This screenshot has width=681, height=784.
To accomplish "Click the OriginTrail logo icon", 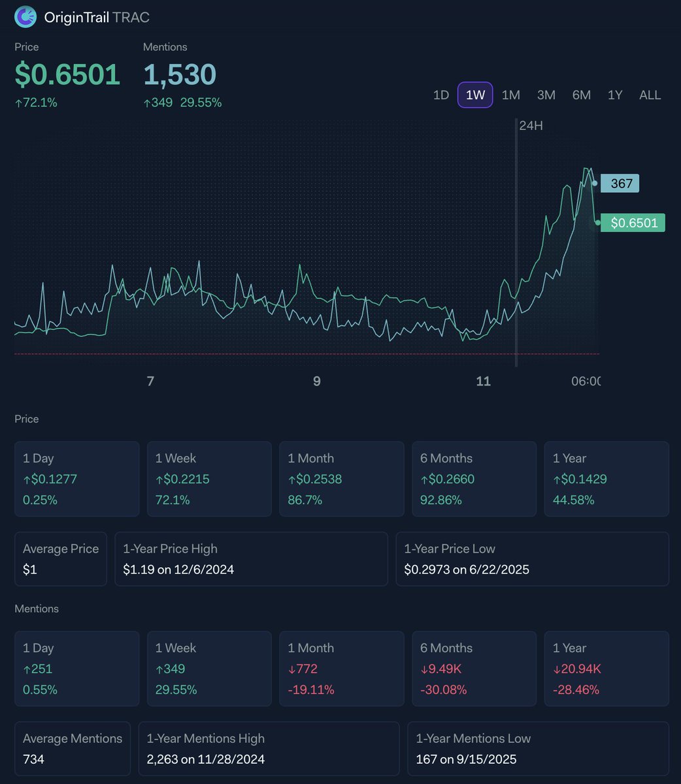I will [x=25, y=17].
